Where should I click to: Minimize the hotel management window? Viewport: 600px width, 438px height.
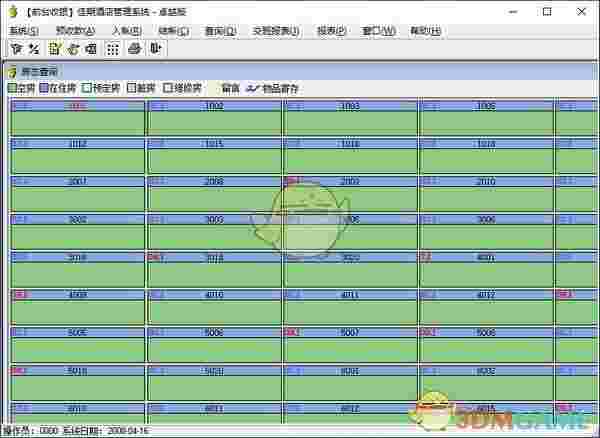pos(513,11)
